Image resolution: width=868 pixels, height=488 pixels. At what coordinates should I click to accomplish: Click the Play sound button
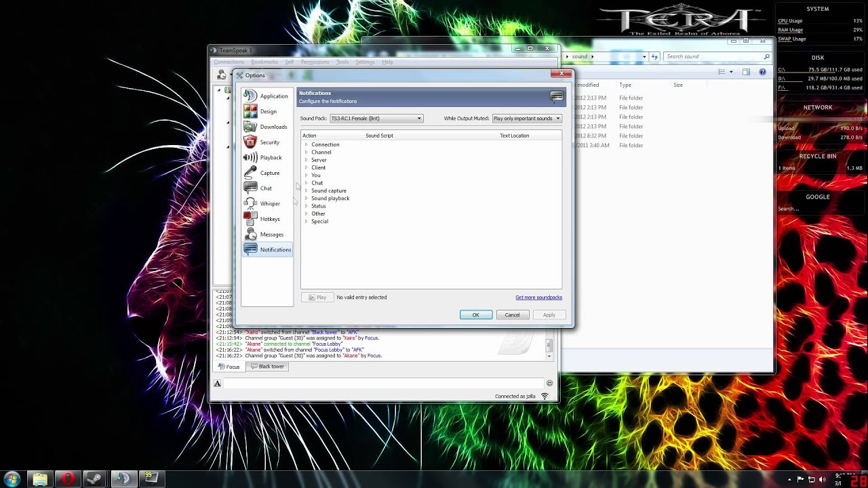(317, 298)
